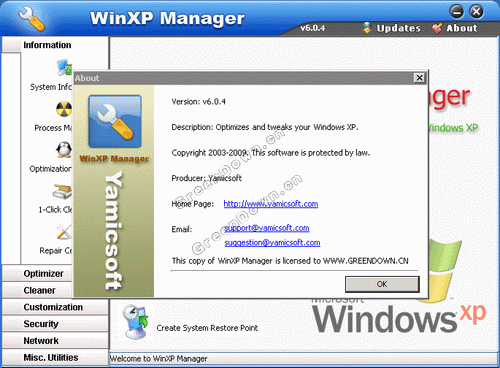Screen dimensions: 500x368
Task: Click the Create System Restore Point icon
Action: click(x=135, y=322)
